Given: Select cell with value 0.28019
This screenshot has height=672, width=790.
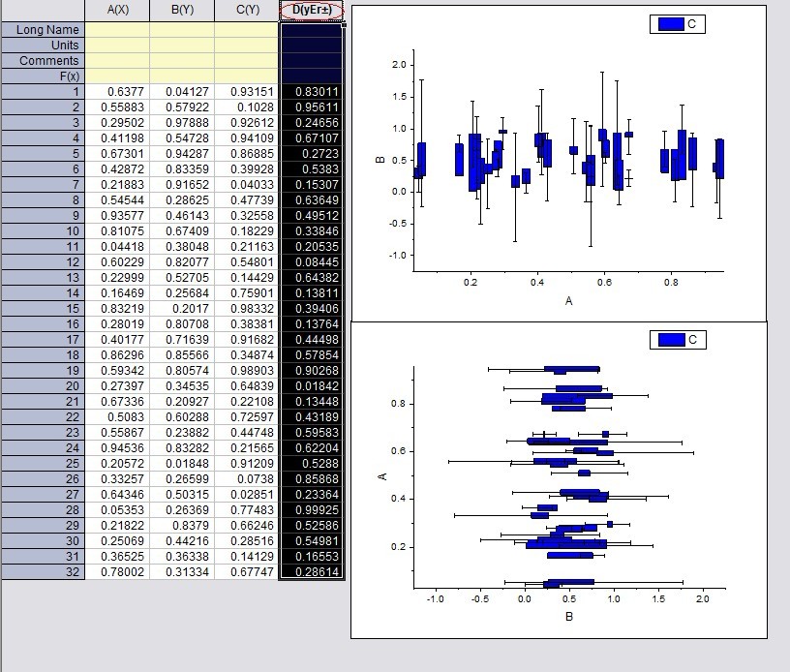Looking at the screenshot, I should 117,324.
